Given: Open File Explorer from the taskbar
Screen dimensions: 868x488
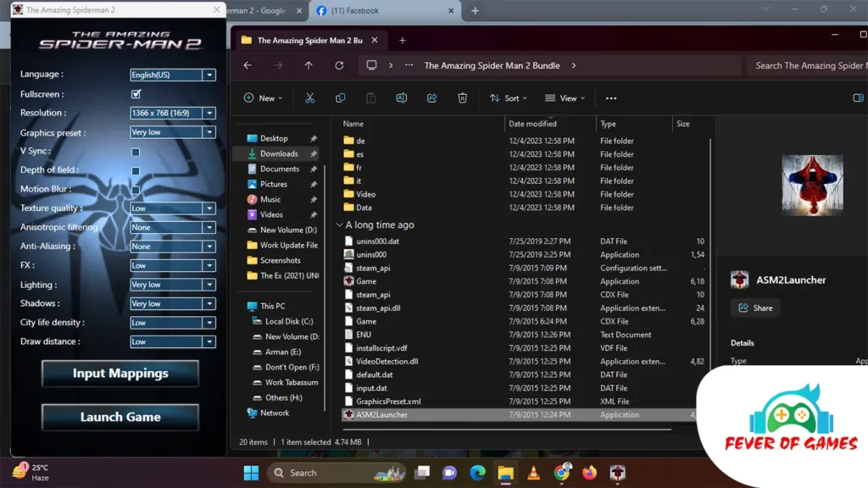Looking at the screenshot, I should (505, 473).
